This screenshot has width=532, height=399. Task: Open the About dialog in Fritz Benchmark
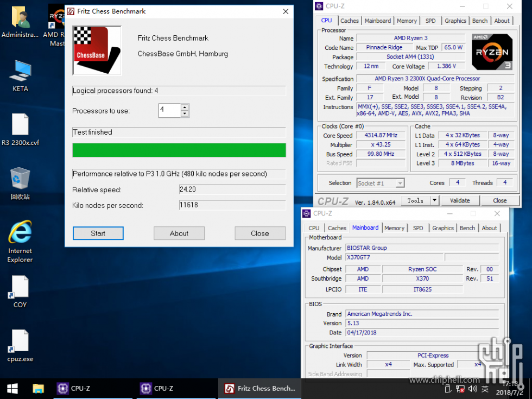coord(179,233)
